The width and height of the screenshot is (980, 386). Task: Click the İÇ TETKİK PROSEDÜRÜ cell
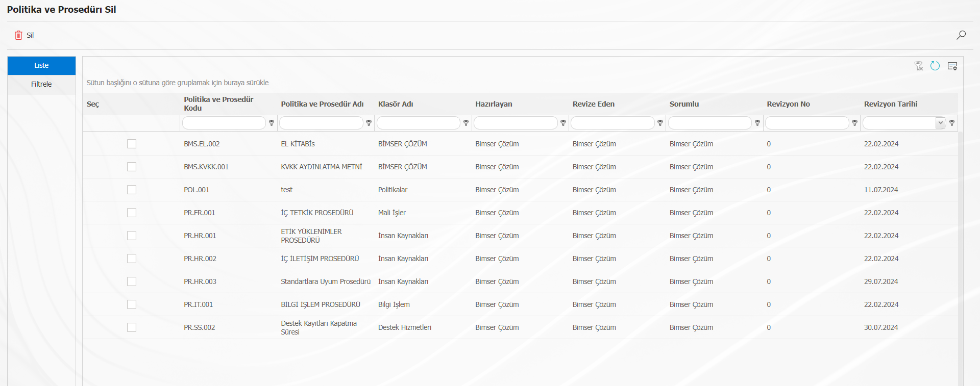(x=317, y=213)
